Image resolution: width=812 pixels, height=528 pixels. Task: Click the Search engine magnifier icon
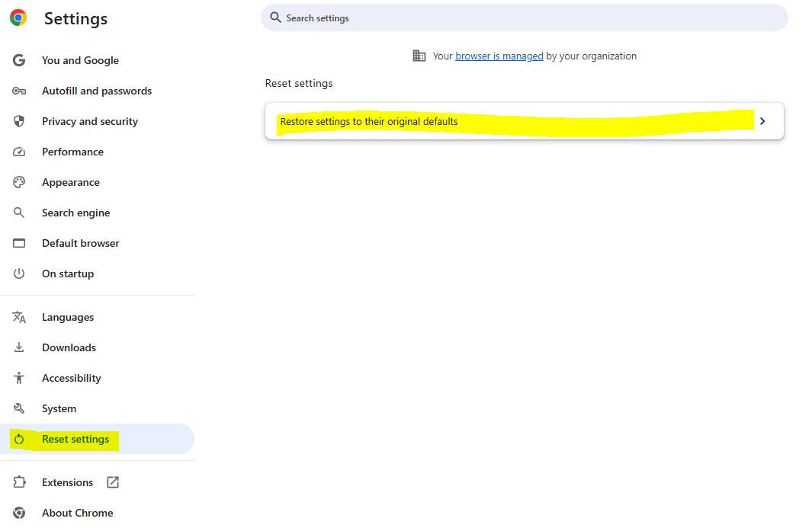pyautogui.click(x=18, y=213)
